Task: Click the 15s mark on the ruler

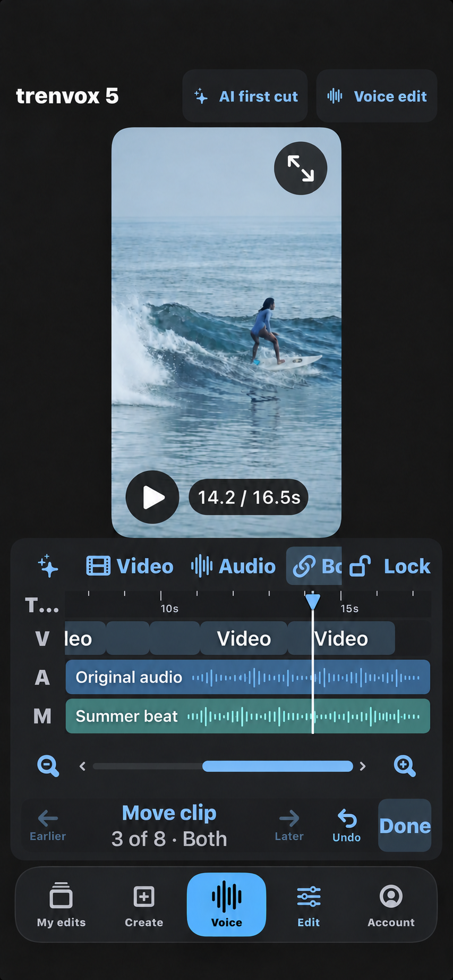Action: point(349,609)
